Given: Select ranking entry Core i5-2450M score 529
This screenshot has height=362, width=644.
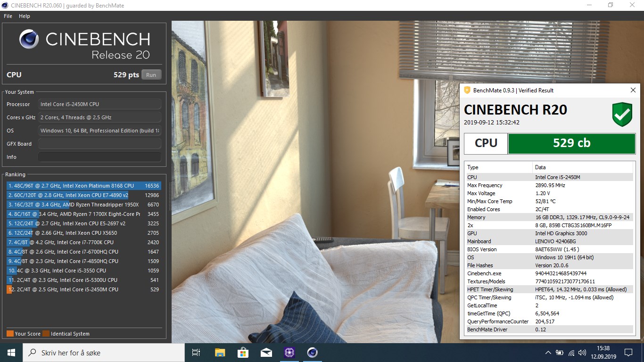Looking at the screenshot, I should [83, 289].
